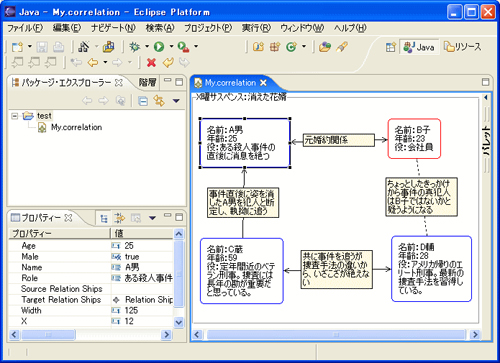
Task: Open the Run dropdown arrow
Action: click(171, 46)
